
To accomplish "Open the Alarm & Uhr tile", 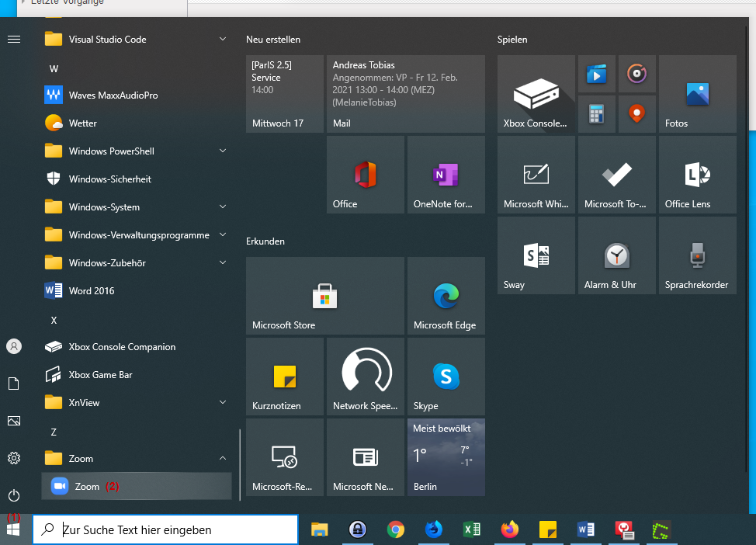I will pos(616,255).
